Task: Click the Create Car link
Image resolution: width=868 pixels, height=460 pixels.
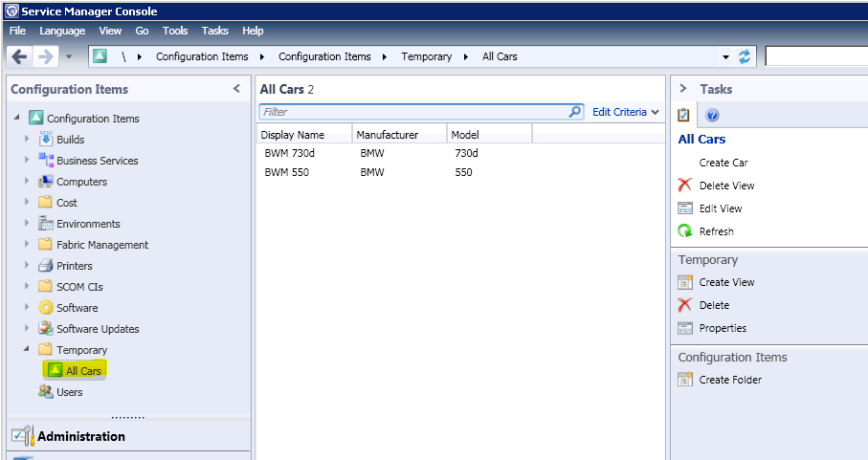Action: tap(723, 163)
